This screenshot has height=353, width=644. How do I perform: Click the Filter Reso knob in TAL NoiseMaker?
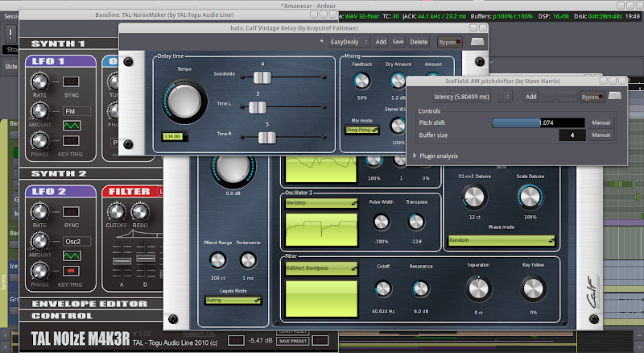140,212
